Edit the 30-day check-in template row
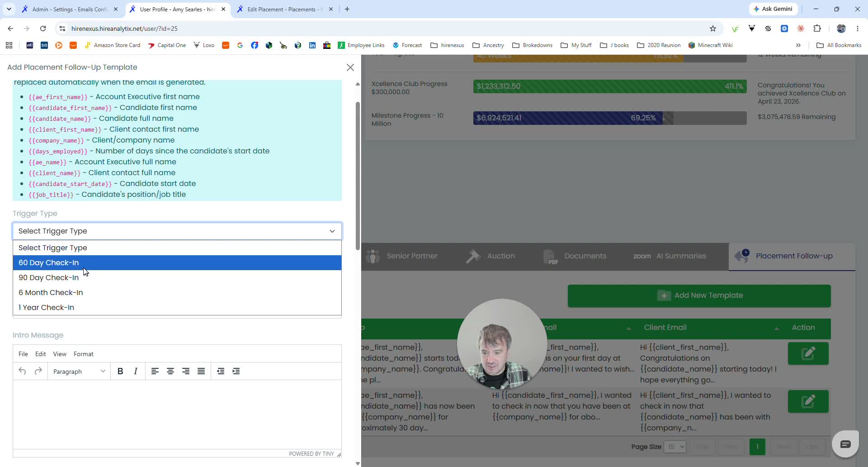The height and width of the screenshot is (467, 868). coord(808,401)
